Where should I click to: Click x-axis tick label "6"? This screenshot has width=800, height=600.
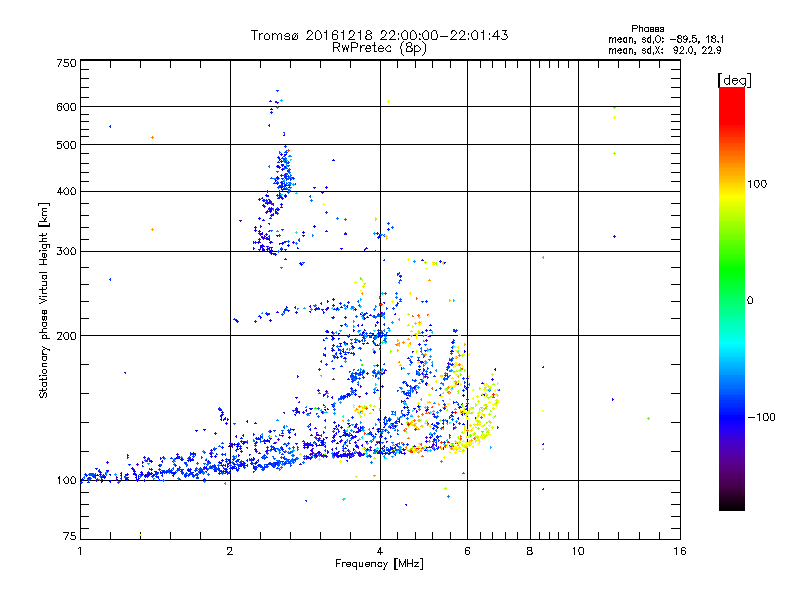467,551
